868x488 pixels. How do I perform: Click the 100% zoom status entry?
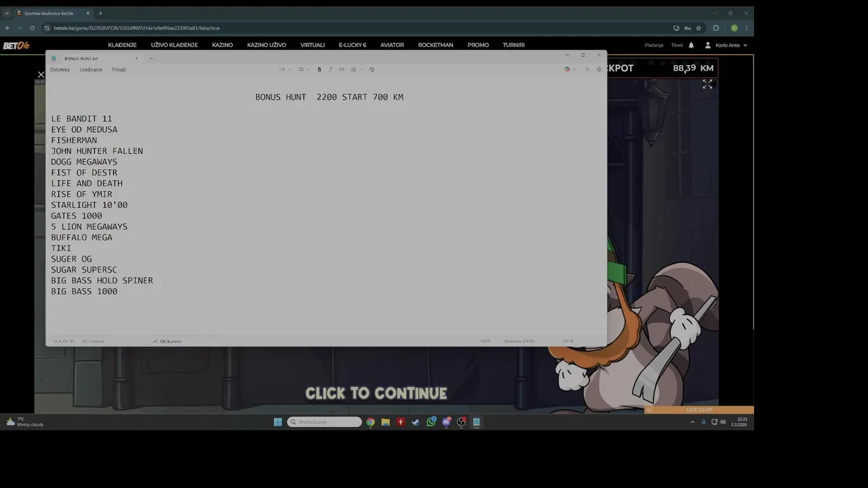pos(486,341)
